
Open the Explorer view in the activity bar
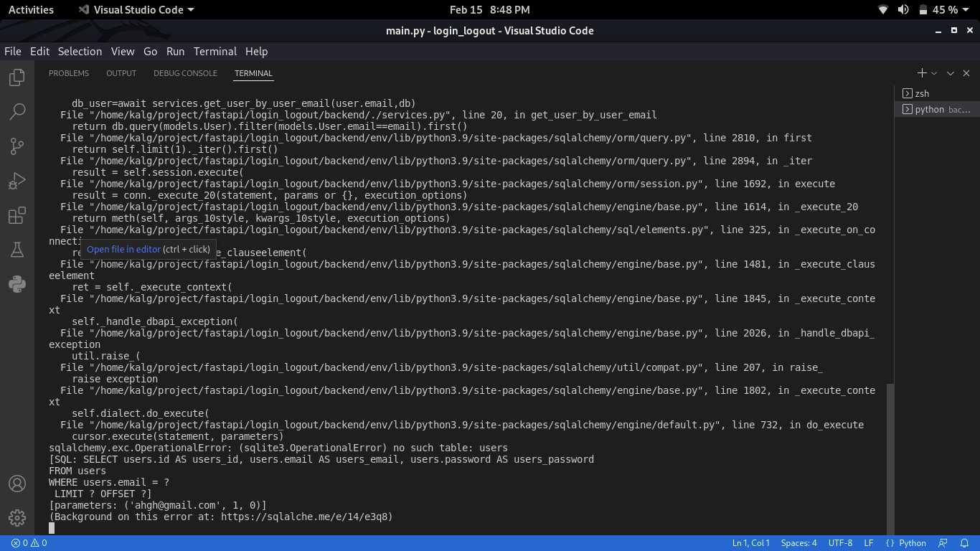17,77
